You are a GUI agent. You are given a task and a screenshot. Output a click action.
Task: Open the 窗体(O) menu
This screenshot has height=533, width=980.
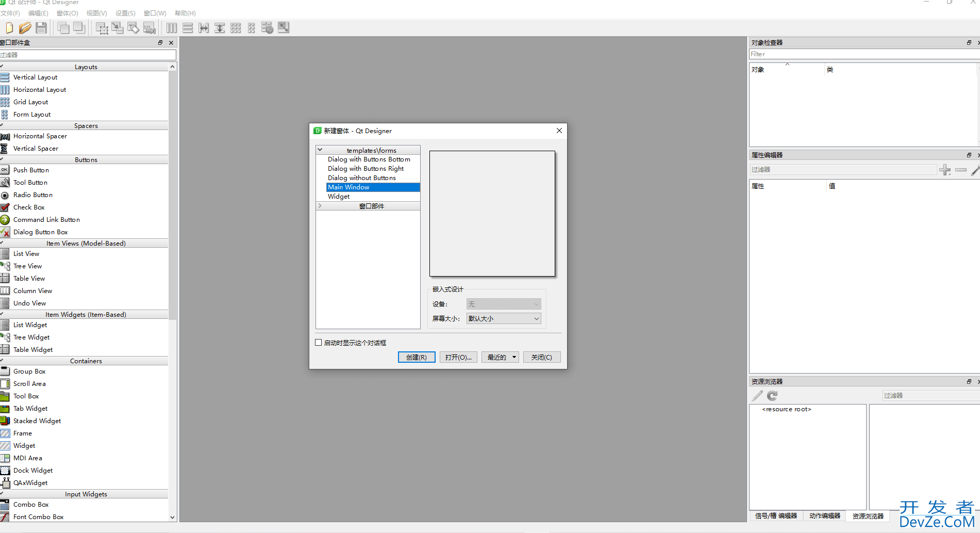pyautogui.click(x=68, y=13)
